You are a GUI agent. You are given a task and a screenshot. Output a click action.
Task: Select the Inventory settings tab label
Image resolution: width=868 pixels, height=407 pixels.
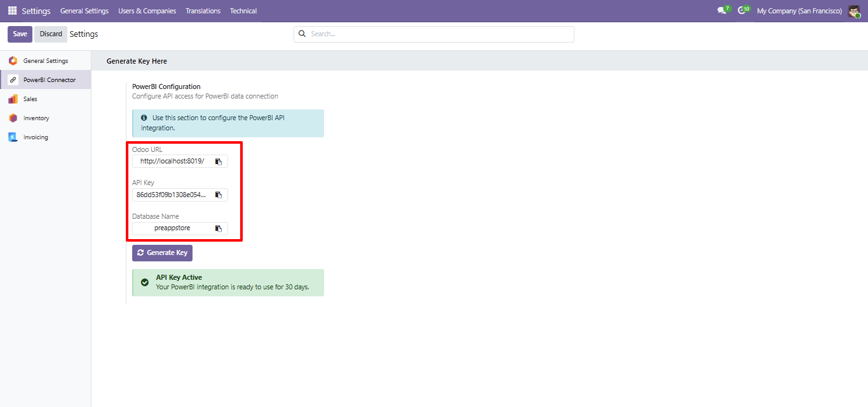(x=36, y=118)
